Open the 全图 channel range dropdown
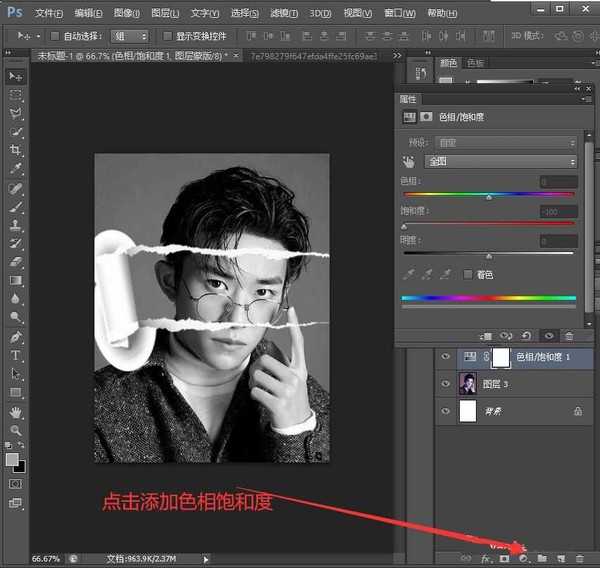 [x=501, y=161]
